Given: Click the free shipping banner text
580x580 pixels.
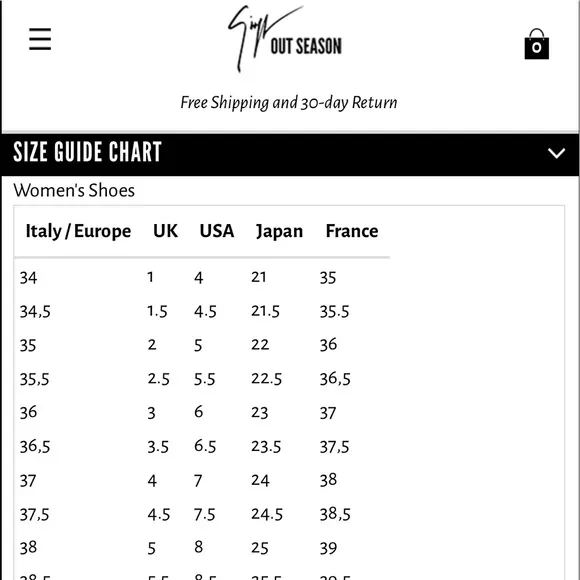Looking at the screenshot, I should 289,103.
